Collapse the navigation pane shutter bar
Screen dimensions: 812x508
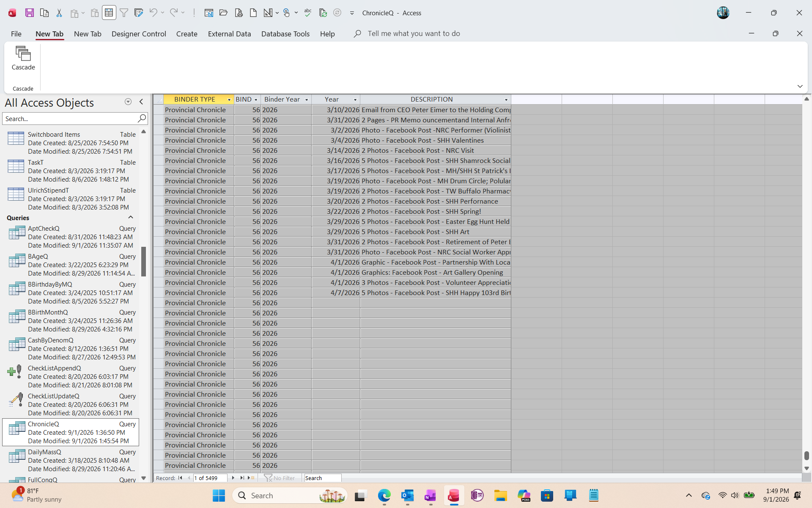click(x=141, y=102)
